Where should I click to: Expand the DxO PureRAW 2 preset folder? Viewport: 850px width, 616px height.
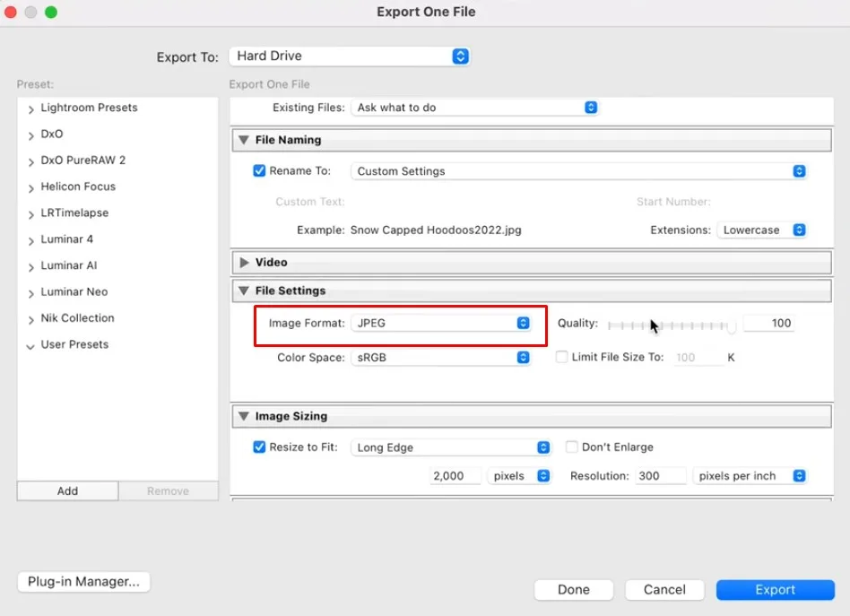(x=30, y=161)
